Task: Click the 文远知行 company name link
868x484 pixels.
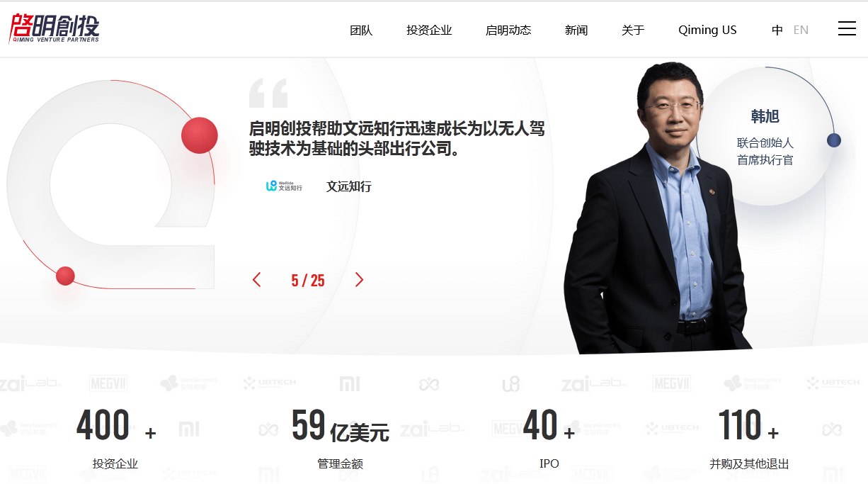Action: [x=349, y=186]
